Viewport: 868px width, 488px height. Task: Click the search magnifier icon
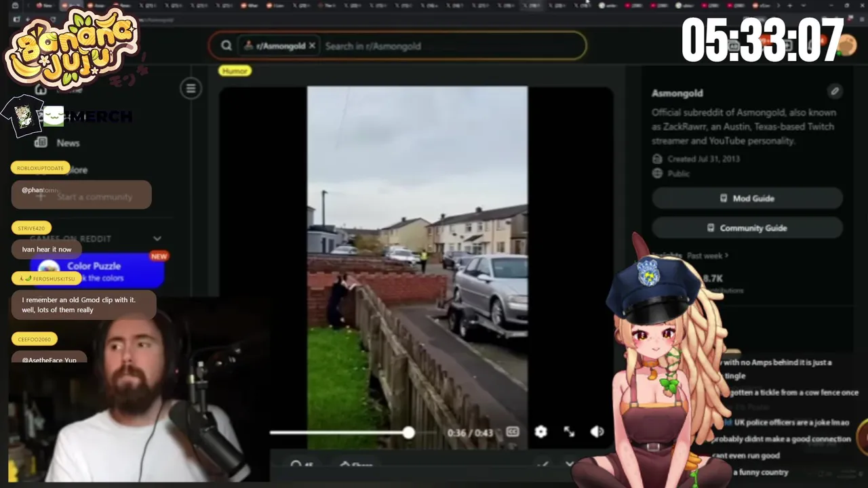[x=226, y=46]
